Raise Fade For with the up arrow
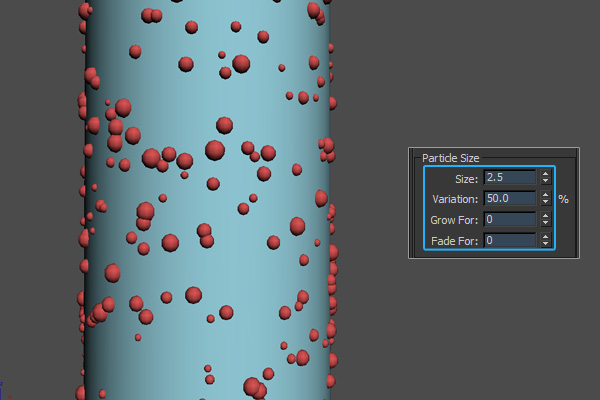Viewport: 600px width, 400px height. (x=545, y=237)
